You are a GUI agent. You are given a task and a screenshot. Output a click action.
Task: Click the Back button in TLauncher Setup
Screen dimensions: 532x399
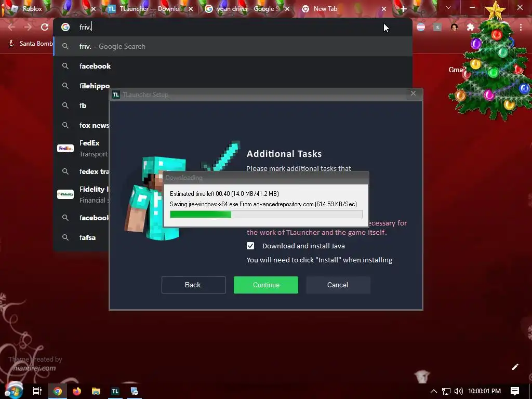pos(193,285)
